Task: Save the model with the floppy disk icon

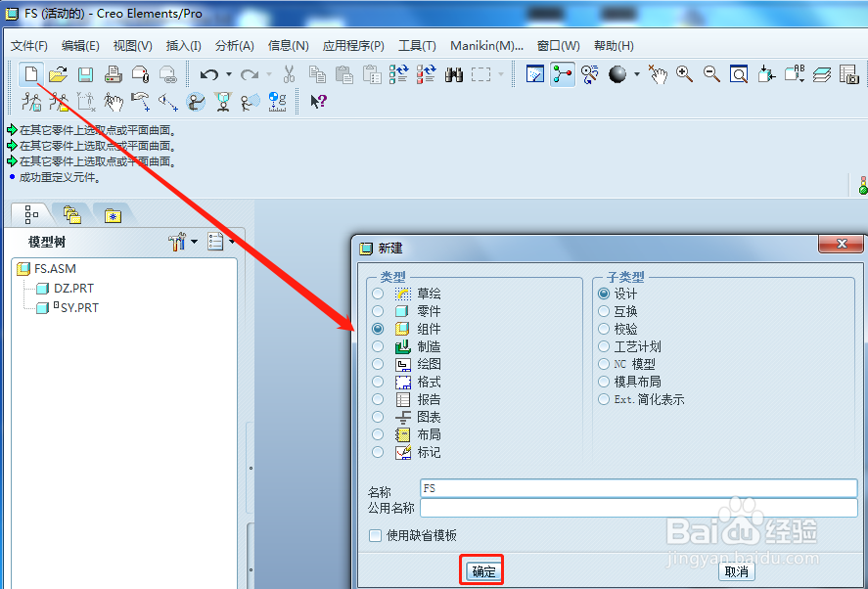Action: click(85, 74)
